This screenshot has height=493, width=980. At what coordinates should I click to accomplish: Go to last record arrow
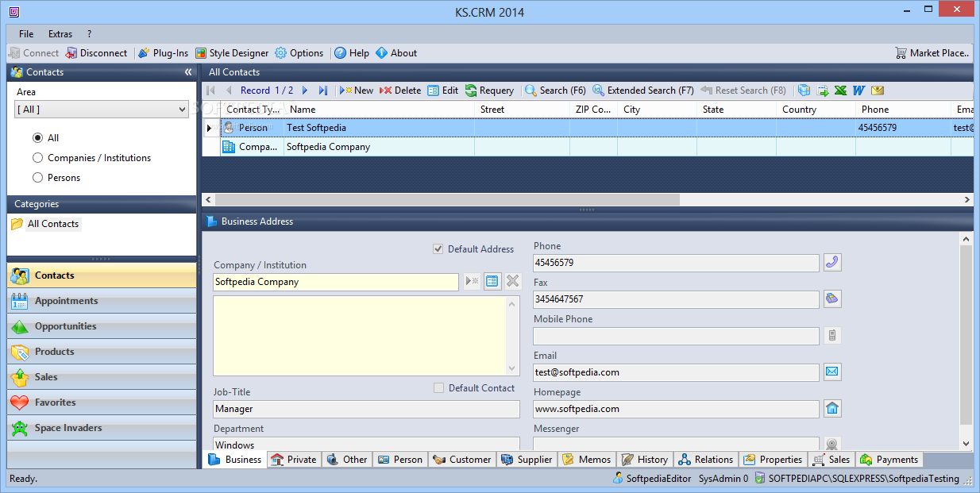pos(323,91)
